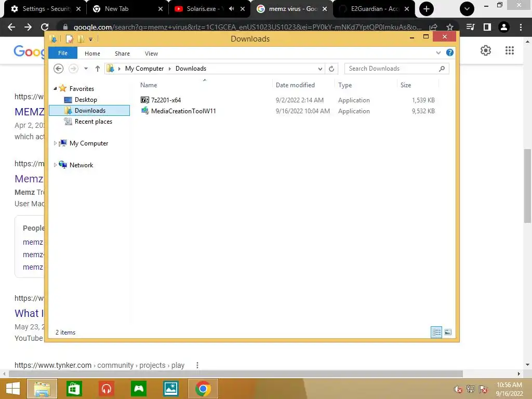Collapse the Favorites tree section
The height and width of the screenshot is (399, 532).
(x=55, y=88)
